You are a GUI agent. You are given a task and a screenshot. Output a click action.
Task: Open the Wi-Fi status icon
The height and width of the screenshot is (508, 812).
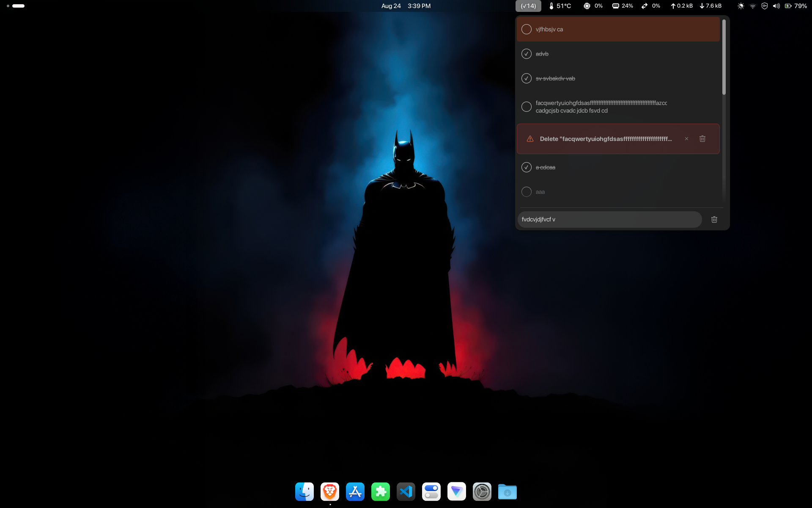click(x=753, y=6)
